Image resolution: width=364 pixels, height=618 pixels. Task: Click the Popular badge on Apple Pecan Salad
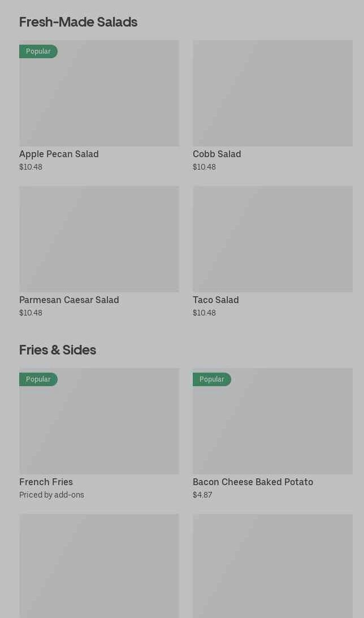tap(38, 51)
